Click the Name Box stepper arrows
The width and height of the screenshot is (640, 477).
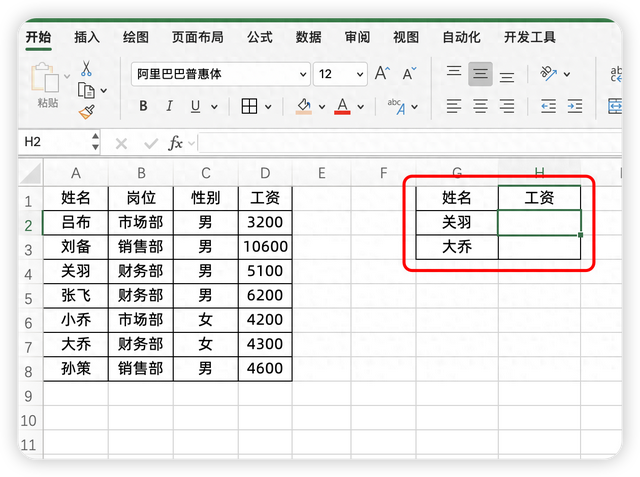click(x=95, y=142)
